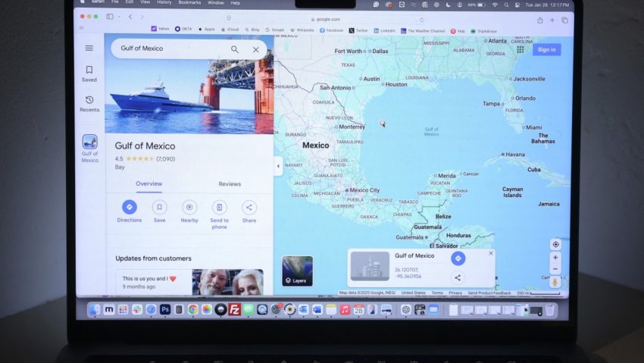This screenshot has width=644, height=363.
Task: Open Google Chrome from the Dock
Action: (x=192, y=309)
